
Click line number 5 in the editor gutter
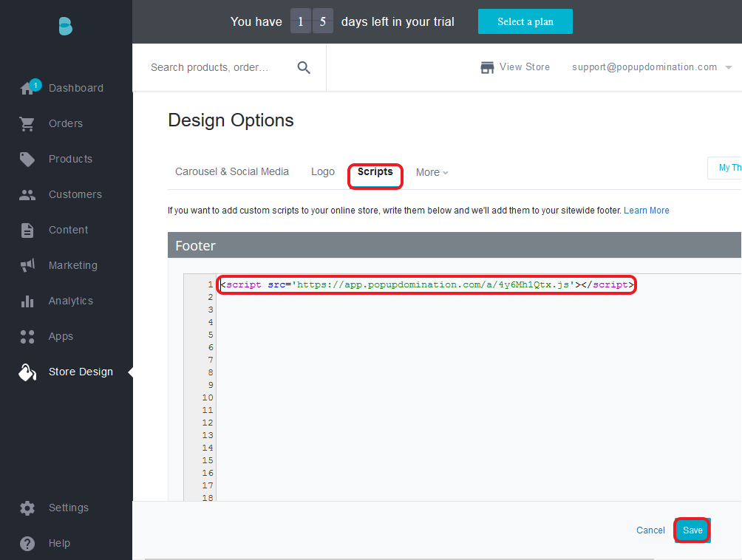[211, 335]
